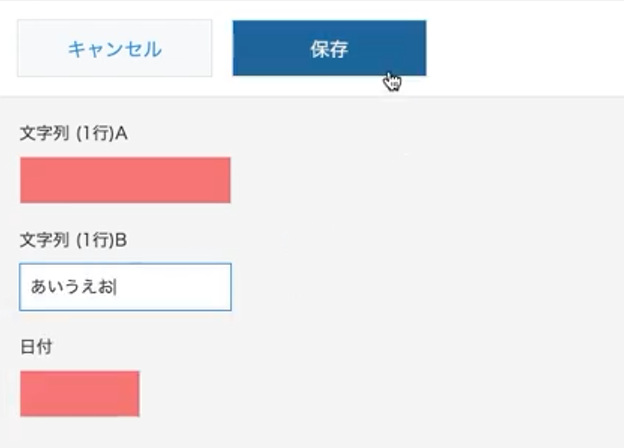Click the あいうえお text in field B
This screenshot has width=624, height=448.
pyautogui.click(x=72, y=287)
